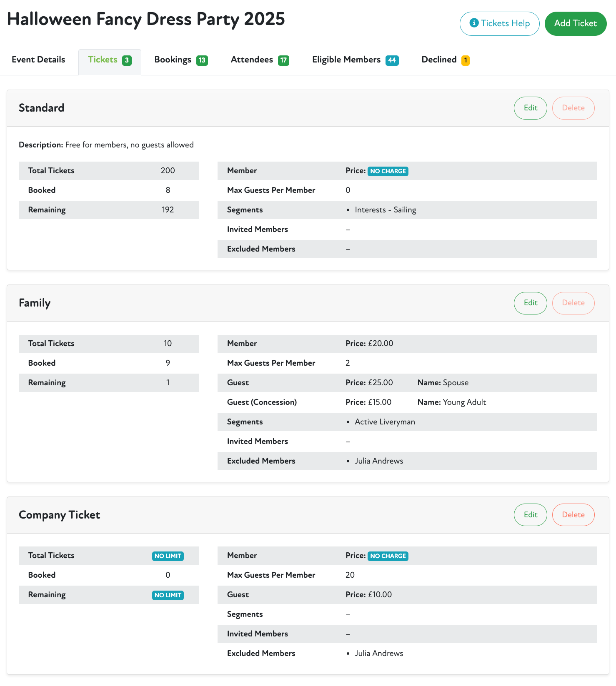Open the Bookings tab
This screenshot has height=686, width=616.
pos(180,60)
